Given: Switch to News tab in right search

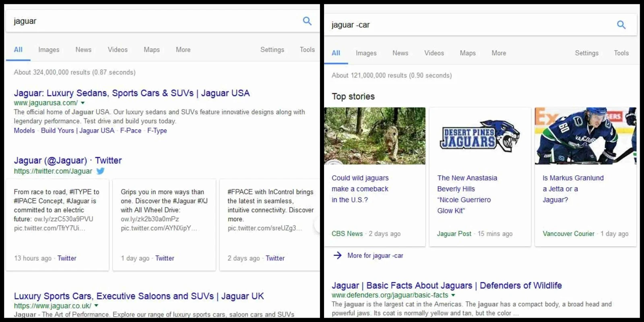Looking at the screenshot, I should click(x=400, y=53).
